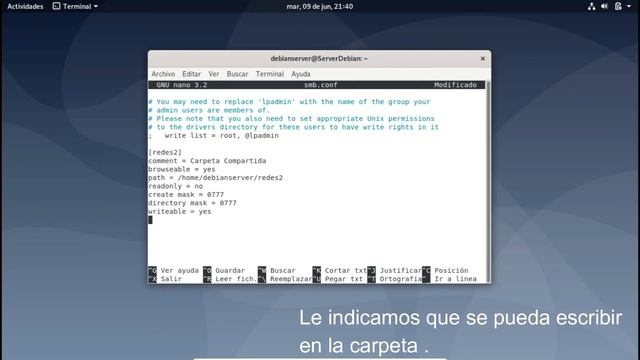
Task: Click the 'Leer fich.' shortcut label
Action: coord(236,279)
